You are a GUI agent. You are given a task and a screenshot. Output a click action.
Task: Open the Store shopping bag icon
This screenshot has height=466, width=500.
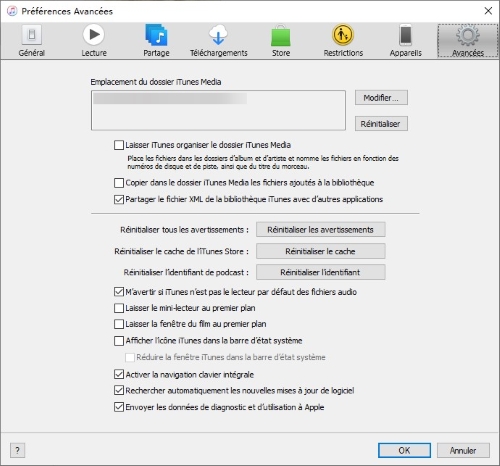281,35
